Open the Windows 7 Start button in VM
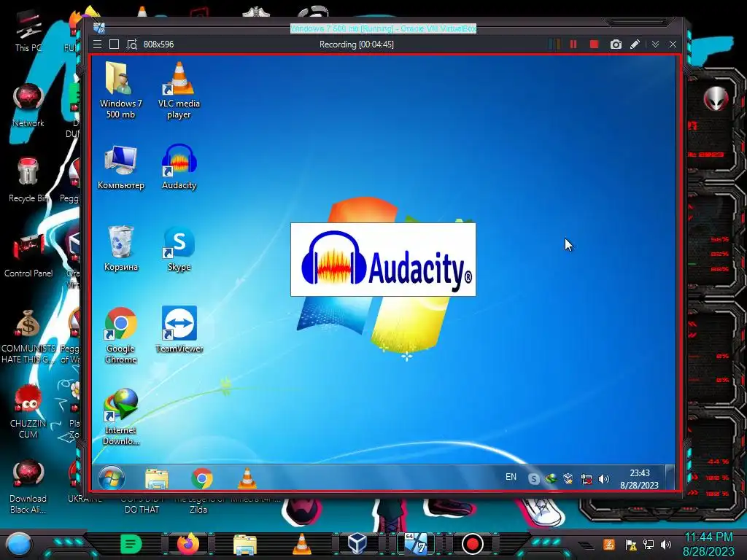 tap(112, 478)
